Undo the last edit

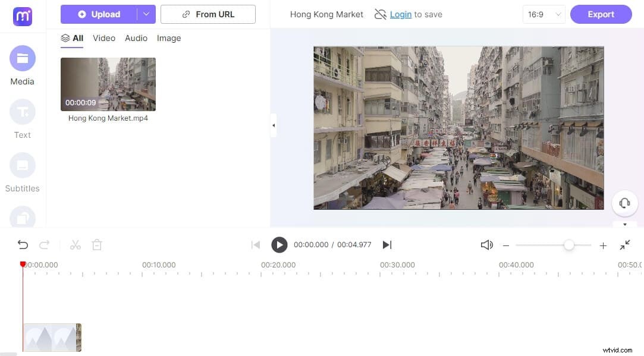tap(23, 244)
